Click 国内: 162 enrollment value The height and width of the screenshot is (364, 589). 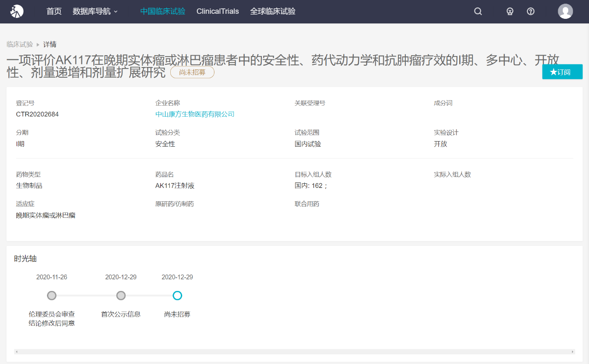pos(311,186)
